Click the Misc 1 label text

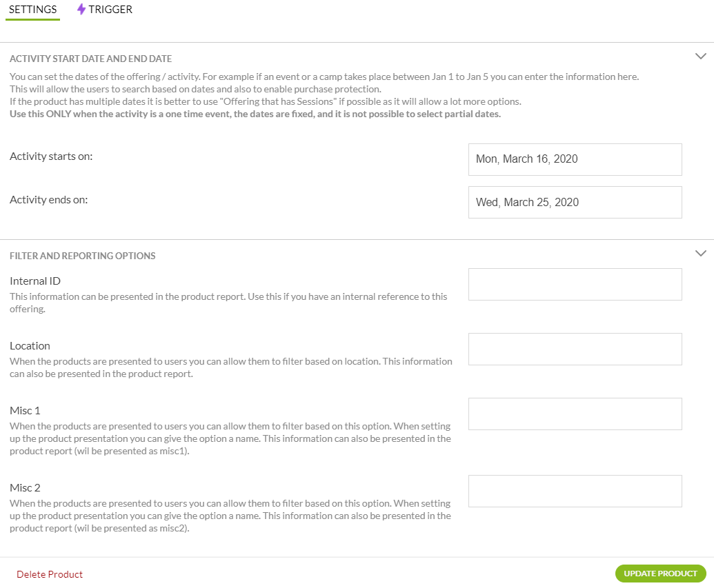click(x=25, y=411)
